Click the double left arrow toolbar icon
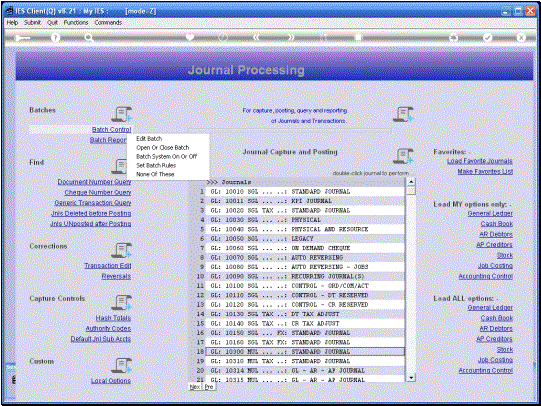This screenshot has height=406, width=541. point(256,37)
